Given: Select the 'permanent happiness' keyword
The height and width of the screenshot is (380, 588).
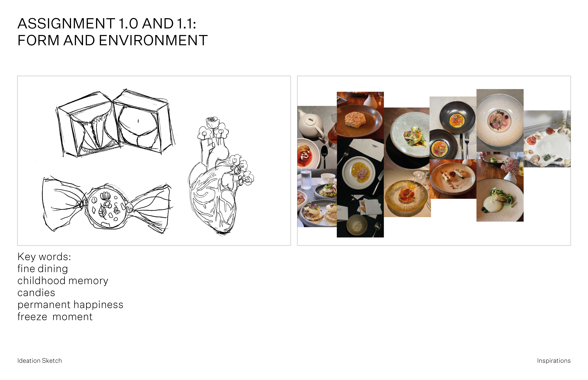Looking at the screenshot, I should (70, 305).
